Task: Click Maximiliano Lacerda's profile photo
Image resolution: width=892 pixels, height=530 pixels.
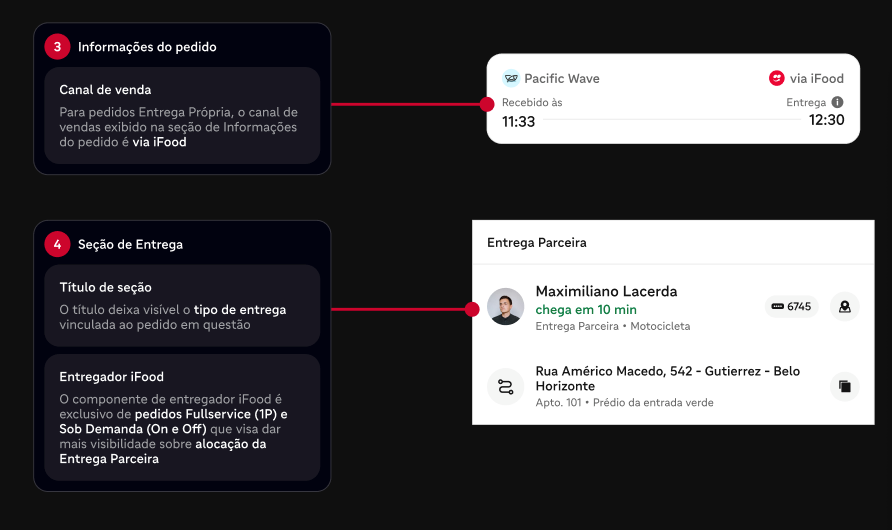Action: (x=505, y=307)
